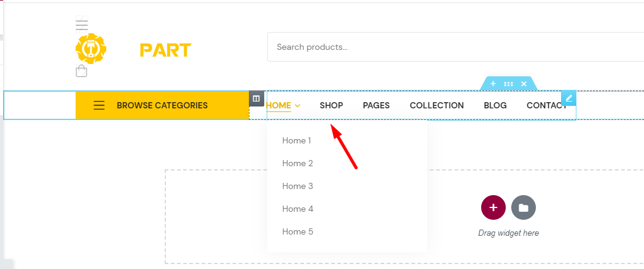Click the yellow gear piston logo
The height and width of the screenshot is (269, 644).
[x=91, y=49]
